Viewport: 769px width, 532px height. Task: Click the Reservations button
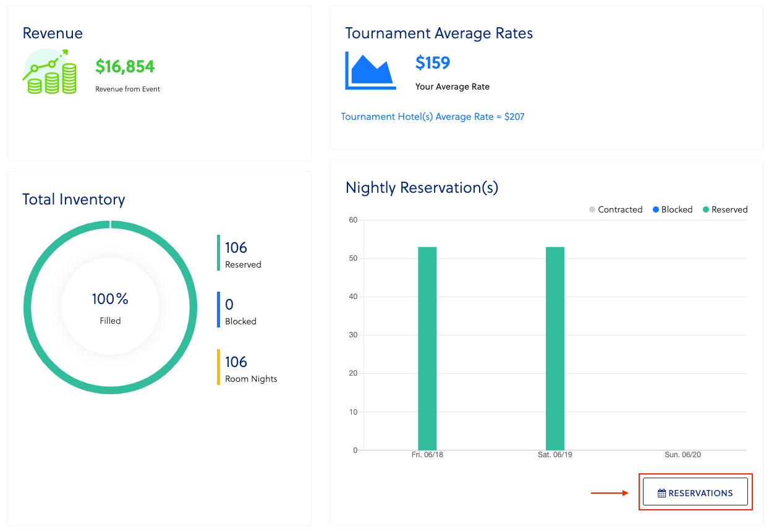(x=695, y=492)
